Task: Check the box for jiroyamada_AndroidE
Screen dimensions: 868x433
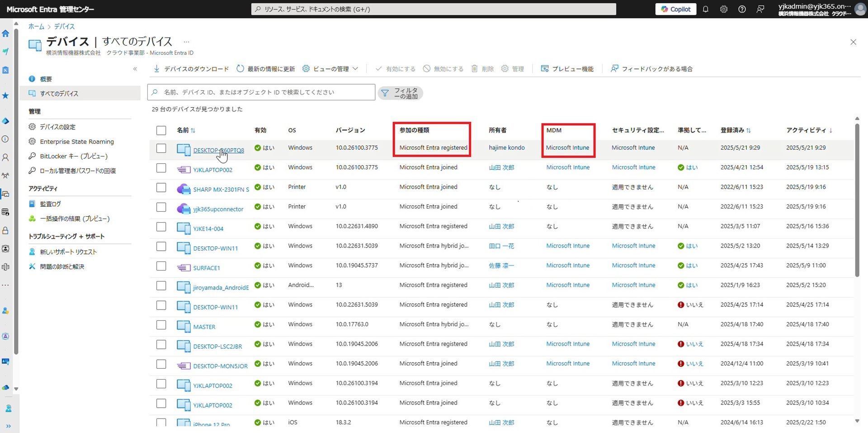Action: (161, 285)
